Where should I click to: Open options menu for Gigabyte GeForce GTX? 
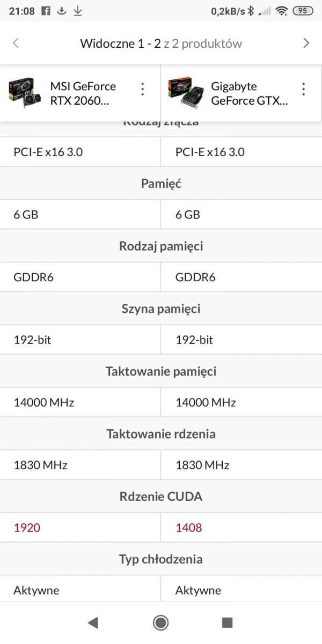coord(303,89)
